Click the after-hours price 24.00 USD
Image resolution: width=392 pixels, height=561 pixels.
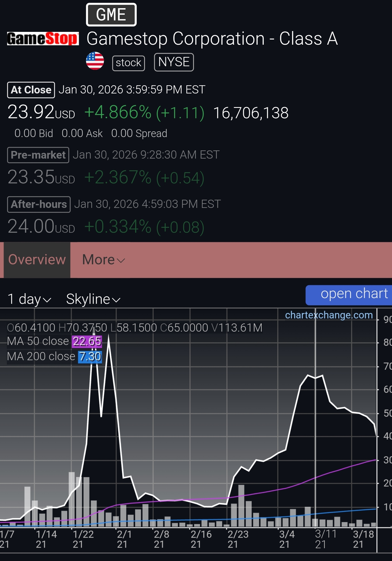[x=41, y=226]
